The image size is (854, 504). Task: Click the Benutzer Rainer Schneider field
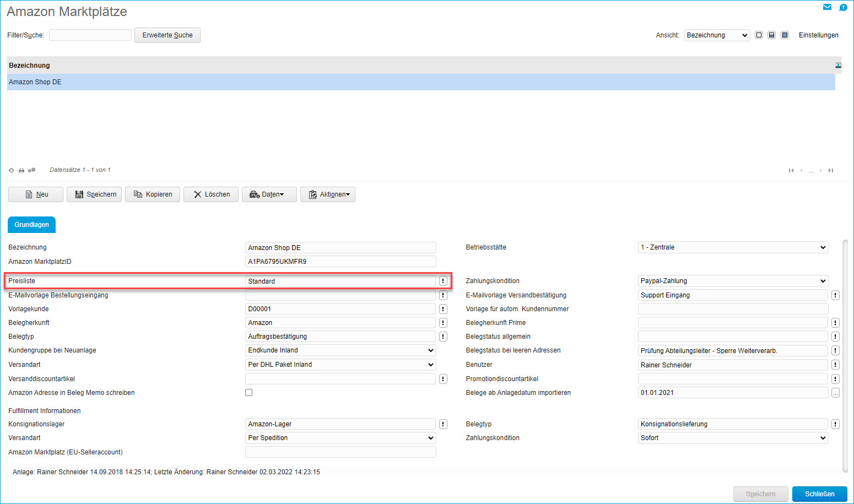click(x=733, y=365)
